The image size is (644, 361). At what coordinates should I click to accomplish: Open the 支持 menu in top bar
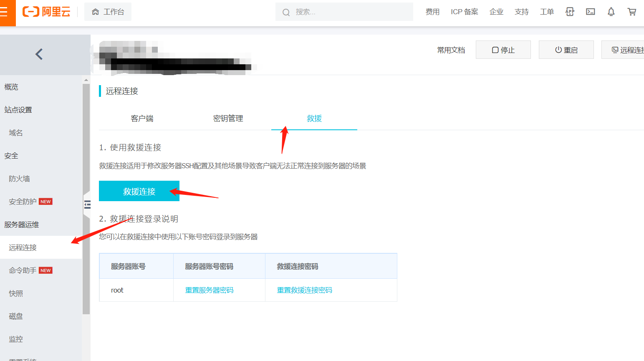click(x=521, y=12)
